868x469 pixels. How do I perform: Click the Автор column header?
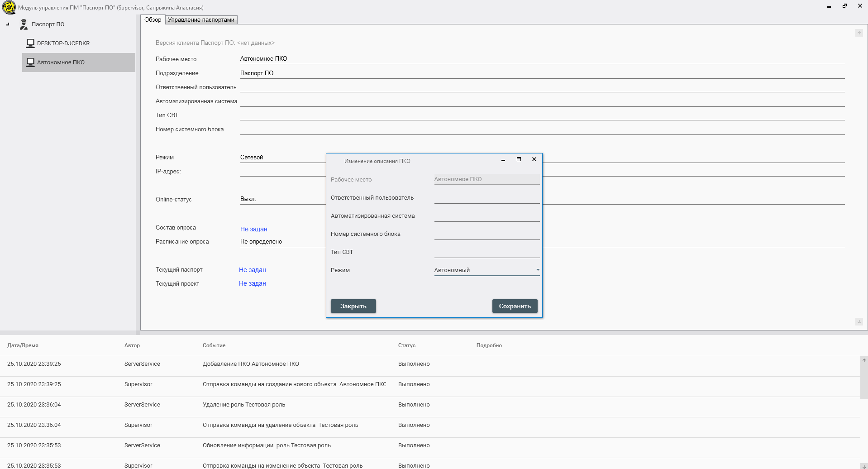(132, 345)
